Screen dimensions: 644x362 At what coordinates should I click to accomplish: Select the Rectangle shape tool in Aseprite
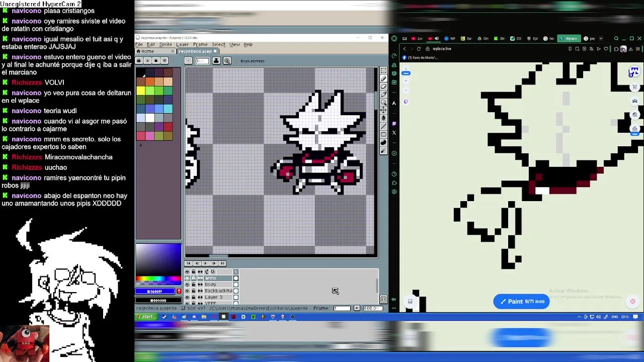(x=383, y=134)
